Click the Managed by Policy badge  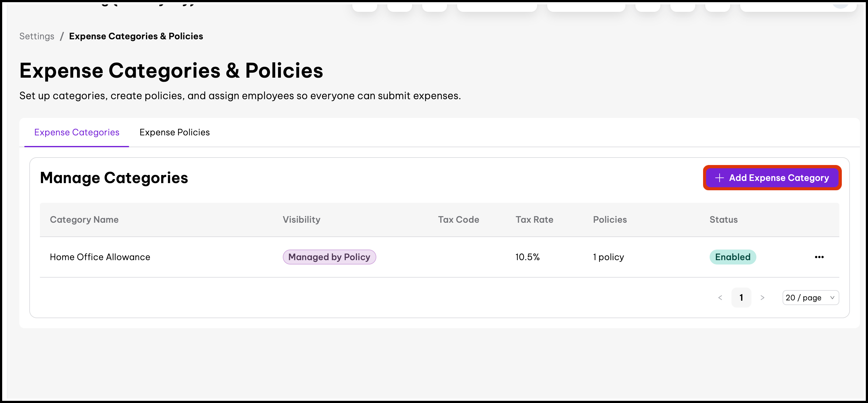(x=329, y=257)
